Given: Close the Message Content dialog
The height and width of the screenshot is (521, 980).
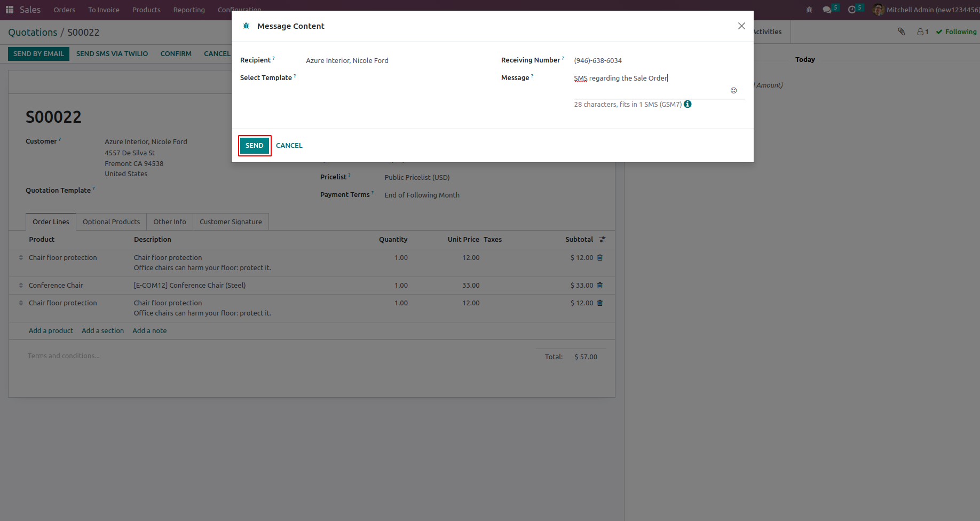Looking at the screenshot, I should (741, 26).
